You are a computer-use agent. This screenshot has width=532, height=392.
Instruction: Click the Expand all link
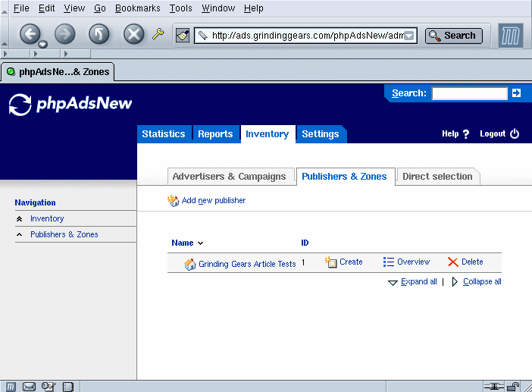click(418, 282)
